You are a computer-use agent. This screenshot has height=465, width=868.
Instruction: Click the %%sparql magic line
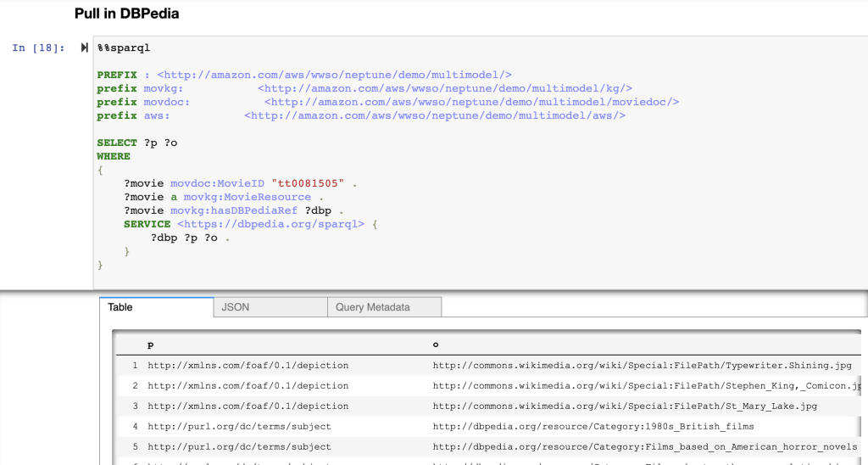pos(124,48)
